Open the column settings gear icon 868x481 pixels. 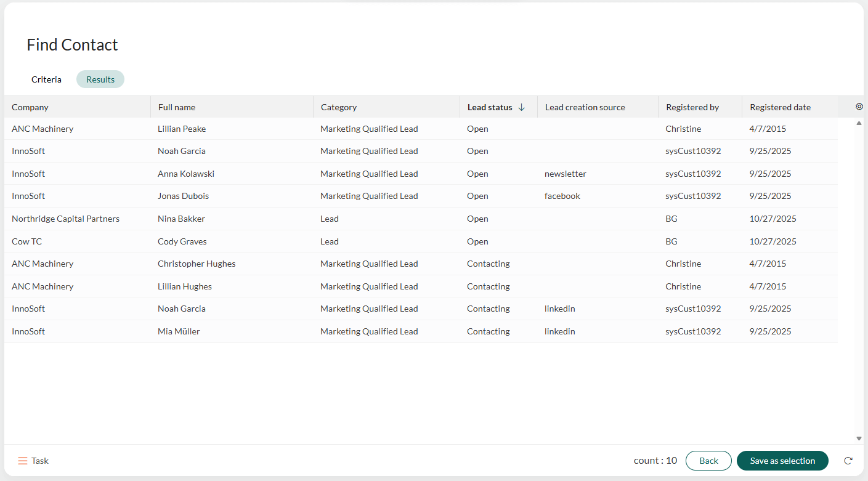(859, 107)
